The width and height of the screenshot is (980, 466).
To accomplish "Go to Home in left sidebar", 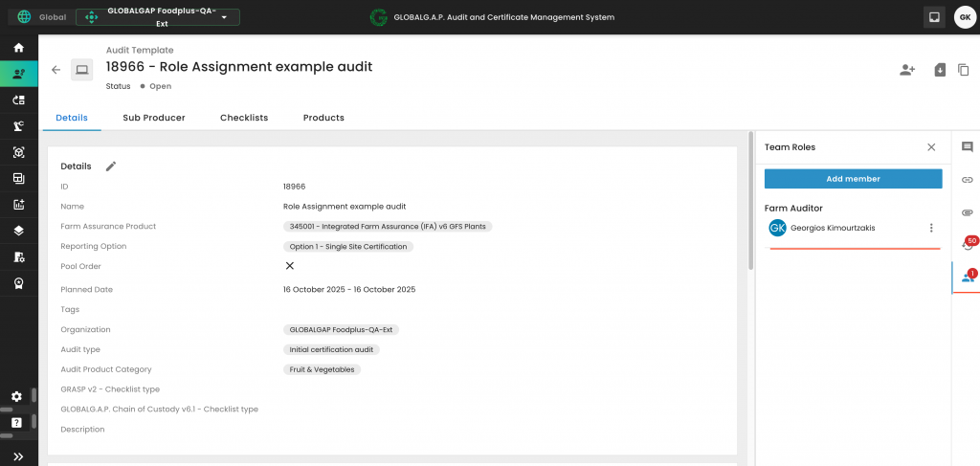I will tap(18, 48).
